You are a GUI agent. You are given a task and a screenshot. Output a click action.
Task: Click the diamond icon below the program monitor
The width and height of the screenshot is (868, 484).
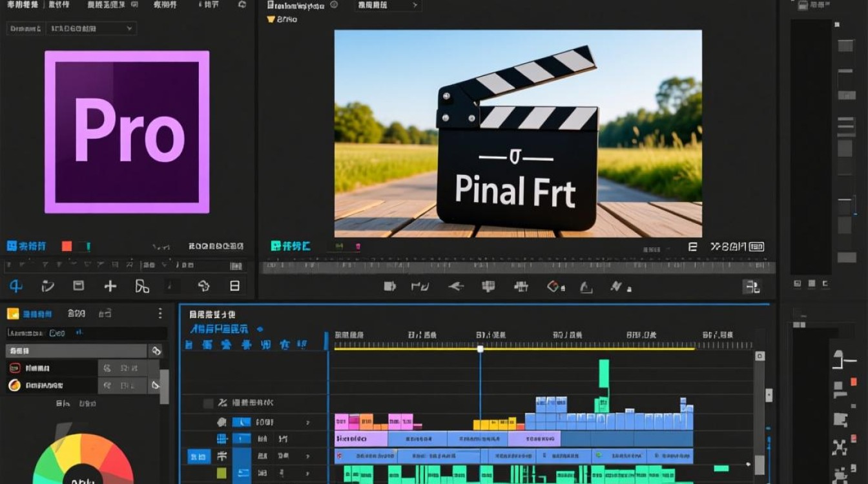[553, 286]
